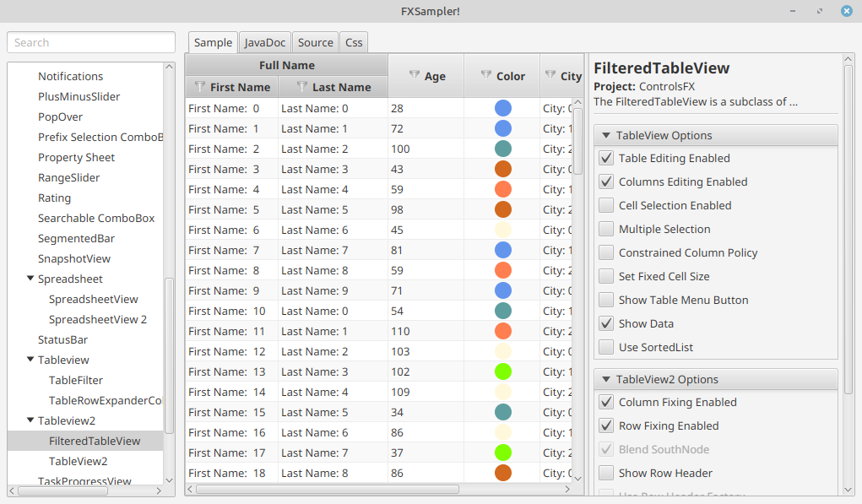Collapse the Spreadsheet tree node
Viewport: 862px width, 504px height.
point(30,279)
